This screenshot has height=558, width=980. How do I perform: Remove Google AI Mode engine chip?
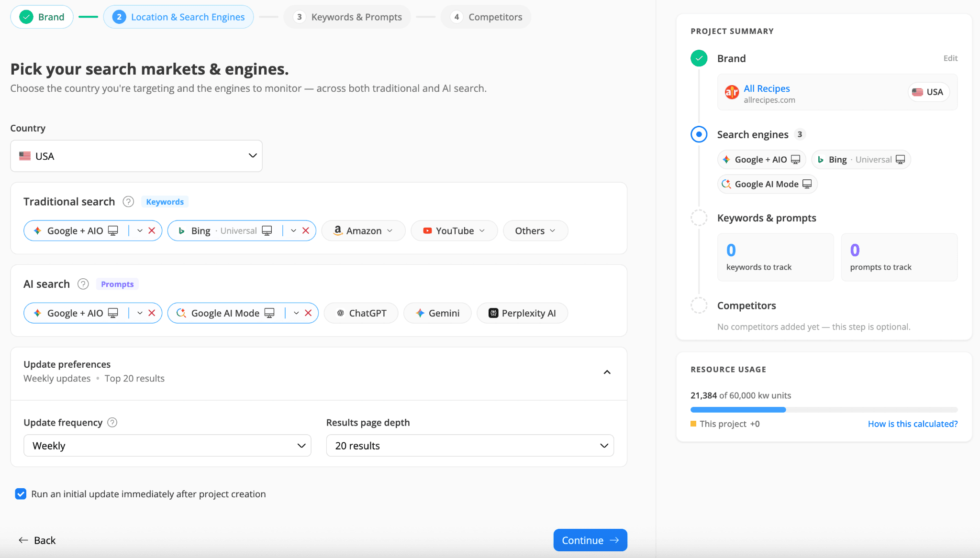(308, 313)
